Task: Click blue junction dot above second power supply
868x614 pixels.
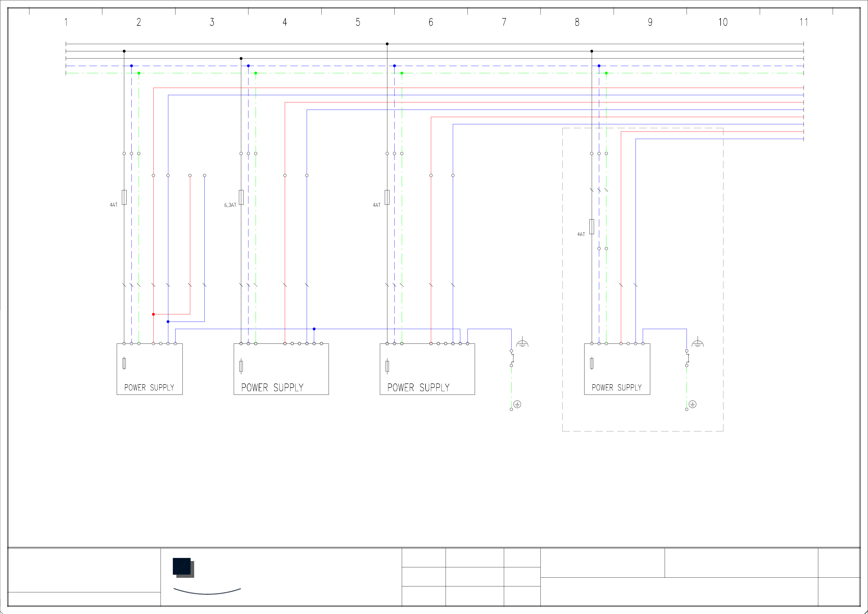Action: (x=314, y=329)
